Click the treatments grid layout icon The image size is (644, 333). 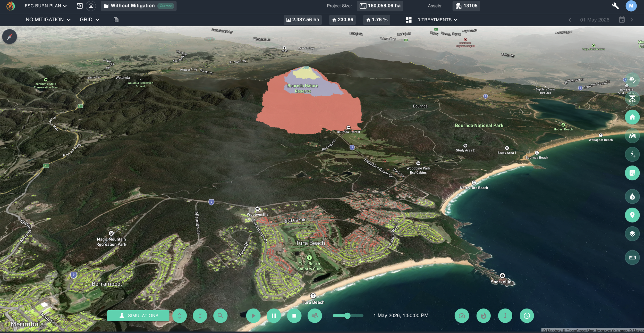[409, 20]
